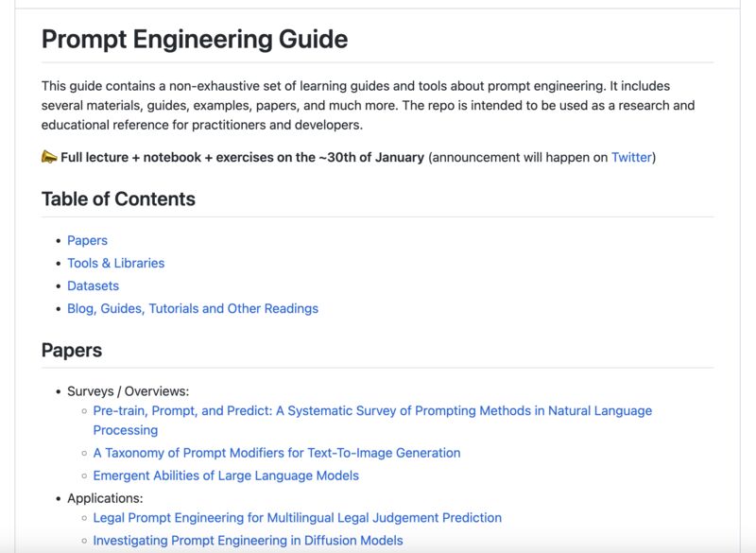Click the megaphone emoji before Full lecture
The image size is (756, 553).
coord(49,157)
